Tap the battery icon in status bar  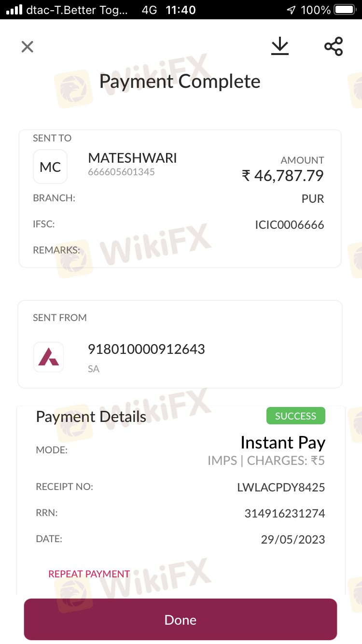pos(344,10)
